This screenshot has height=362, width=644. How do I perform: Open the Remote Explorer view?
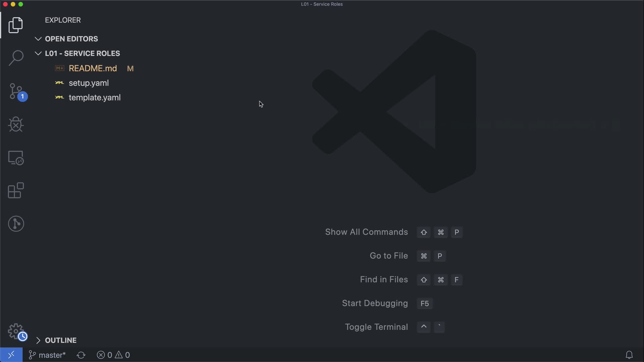click(15, 158)
